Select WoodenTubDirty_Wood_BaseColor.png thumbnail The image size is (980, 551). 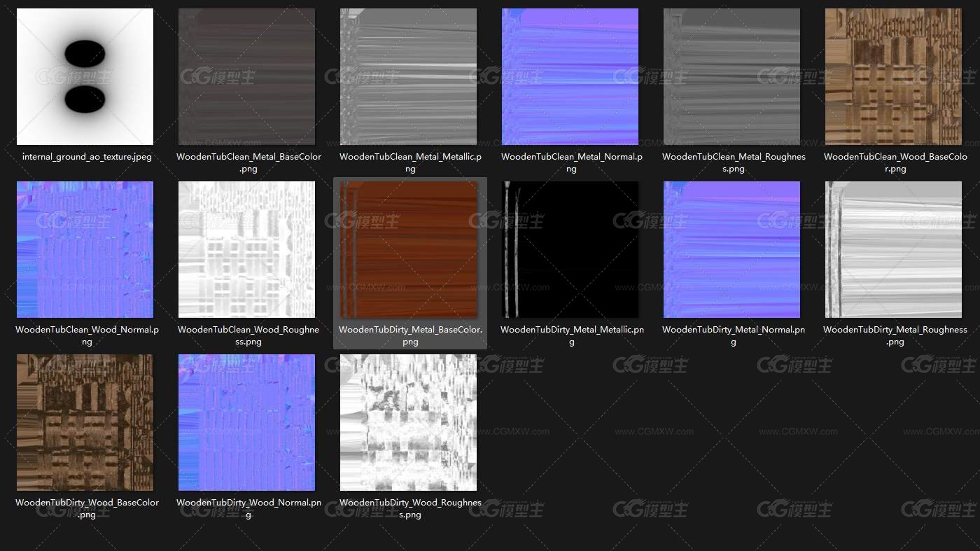click(x=85, y=422)
